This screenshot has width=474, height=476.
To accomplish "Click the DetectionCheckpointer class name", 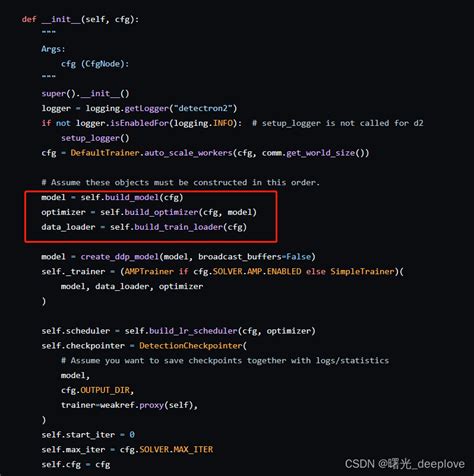I will point(191,346).
